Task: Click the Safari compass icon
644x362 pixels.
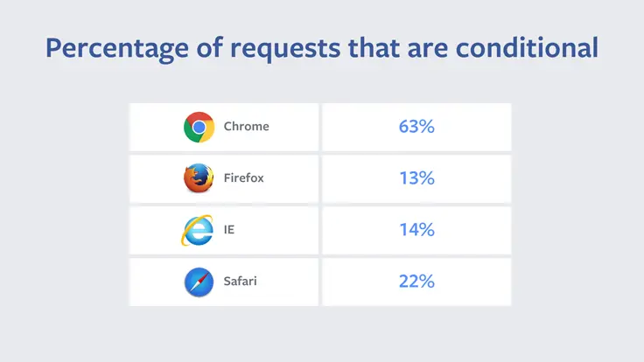Action: pos(199,282)
